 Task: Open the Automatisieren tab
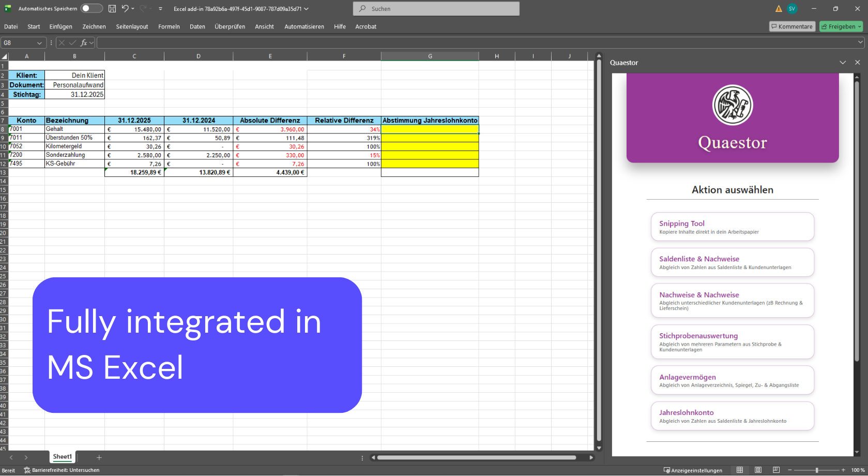(304, 26)
